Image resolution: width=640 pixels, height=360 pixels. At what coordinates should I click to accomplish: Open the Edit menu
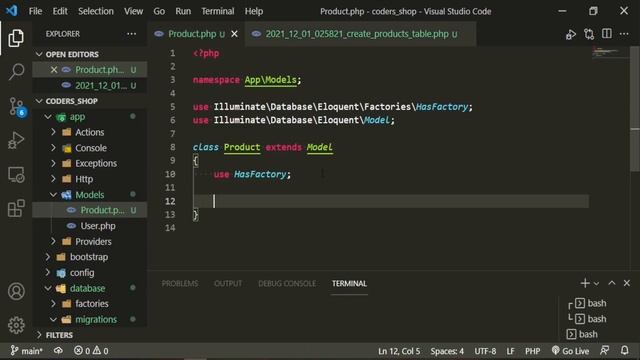tap(60, 11)
